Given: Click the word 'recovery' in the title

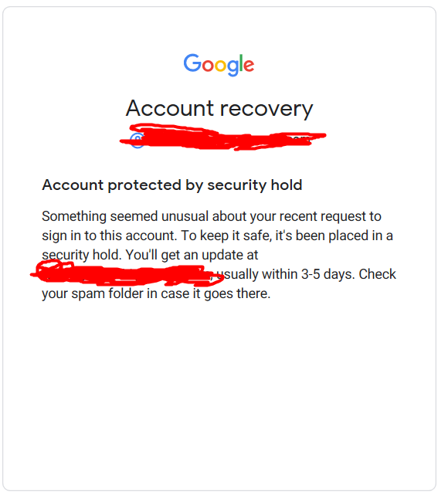Looking at the screenshot, I should point(266,110).
